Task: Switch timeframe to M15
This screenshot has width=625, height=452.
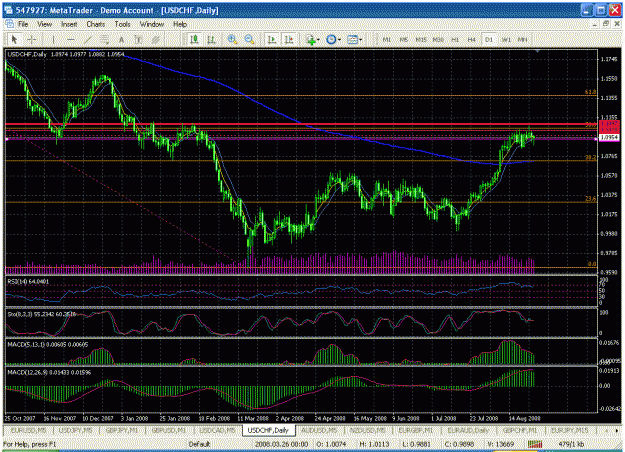Action: click(x=421, y=39)
